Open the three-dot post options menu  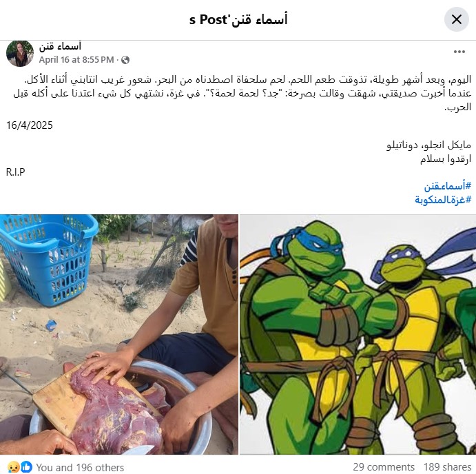pyautogui.click(x=459, y=52)
